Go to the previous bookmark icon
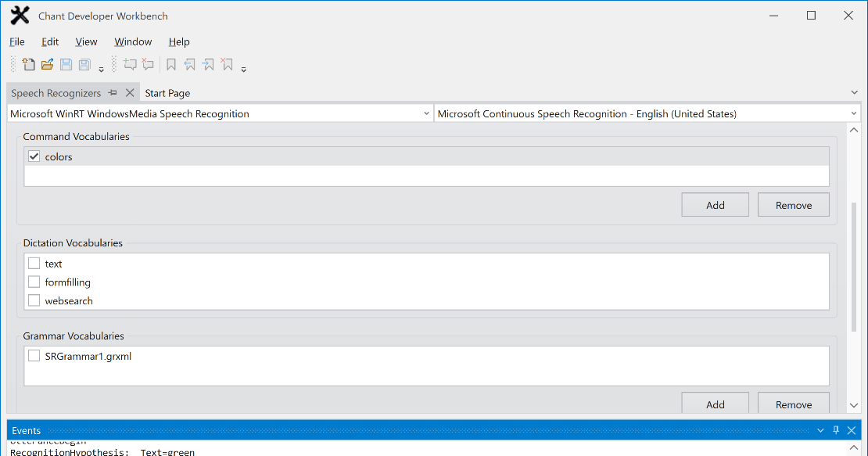Image resolution: width=868 pixels, height=456 pixels. [x=190, y=65]
